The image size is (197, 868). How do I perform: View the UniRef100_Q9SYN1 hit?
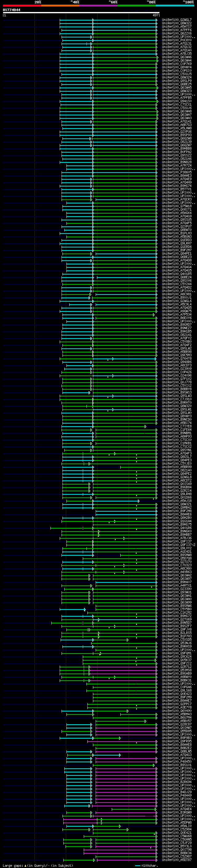click(176, 450)
